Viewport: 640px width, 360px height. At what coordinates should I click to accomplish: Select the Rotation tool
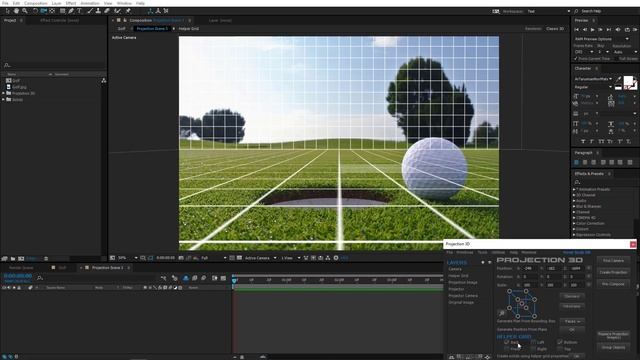click(x=35, y=11)
